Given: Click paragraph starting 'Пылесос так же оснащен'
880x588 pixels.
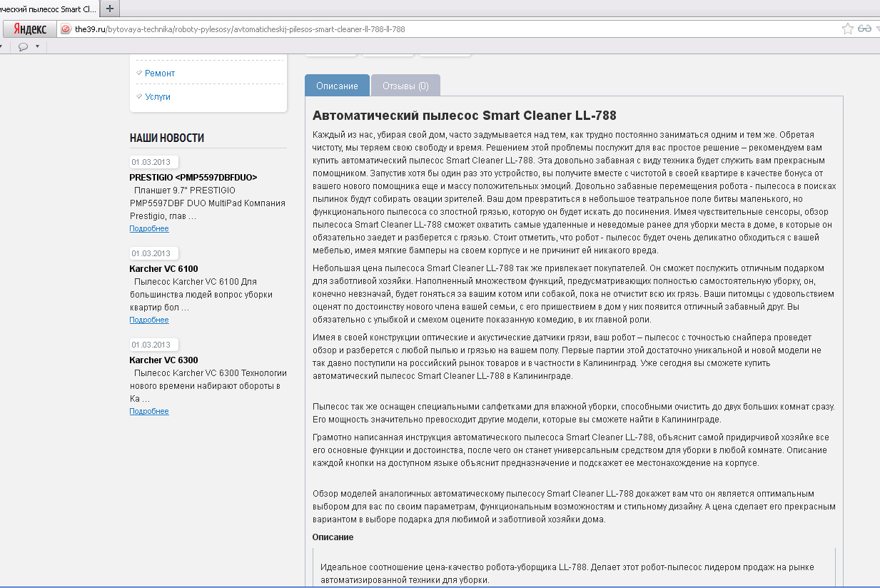Looking at the screenshot, I should 574,412.
